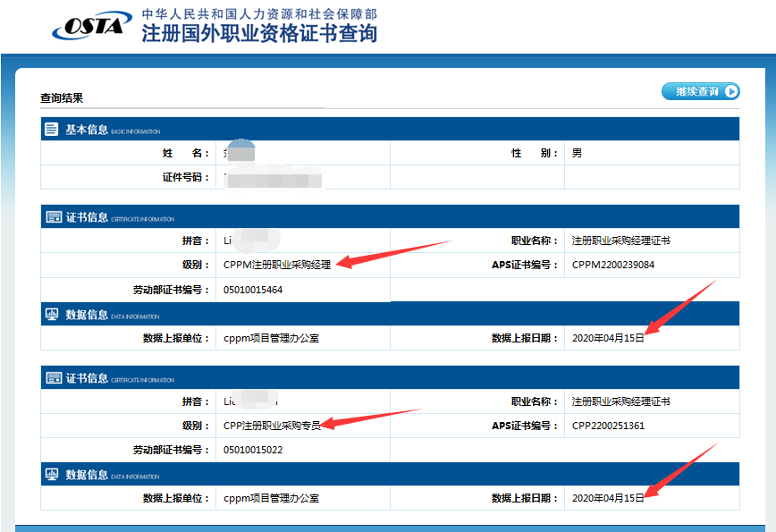Click the second 数据信息 monitor icon
The image size is (776, 532).
point(52,475)
